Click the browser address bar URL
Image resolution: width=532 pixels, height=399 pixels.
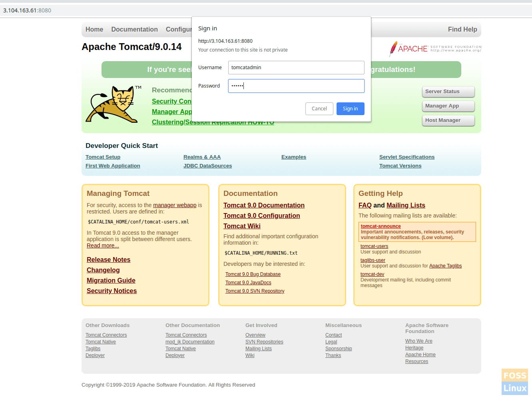tap(27, 10)
